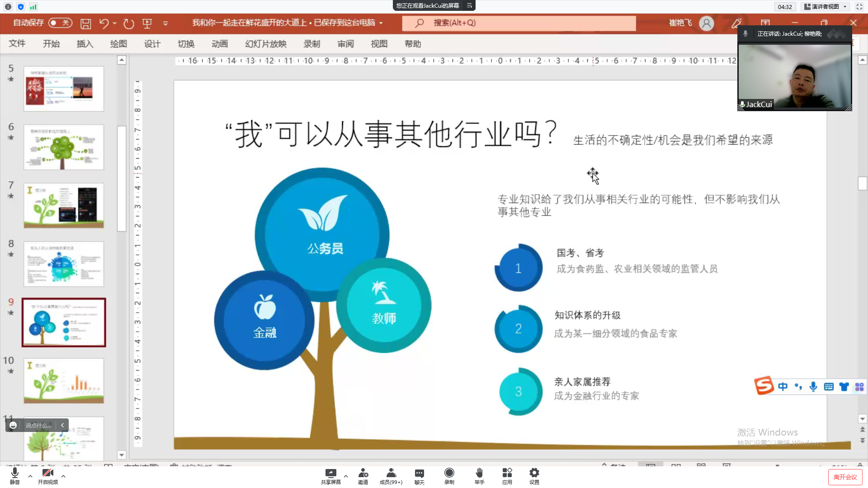Open the Members list icon

click(x=391, y=473)
